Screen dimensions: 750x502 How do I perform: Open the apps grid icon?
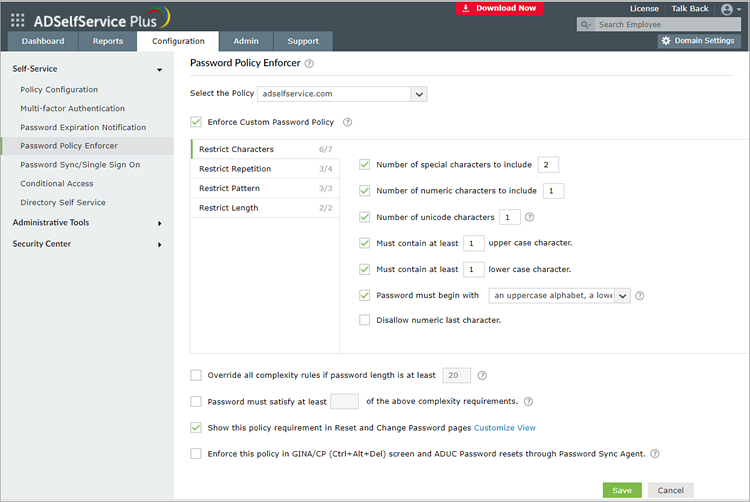18,20
